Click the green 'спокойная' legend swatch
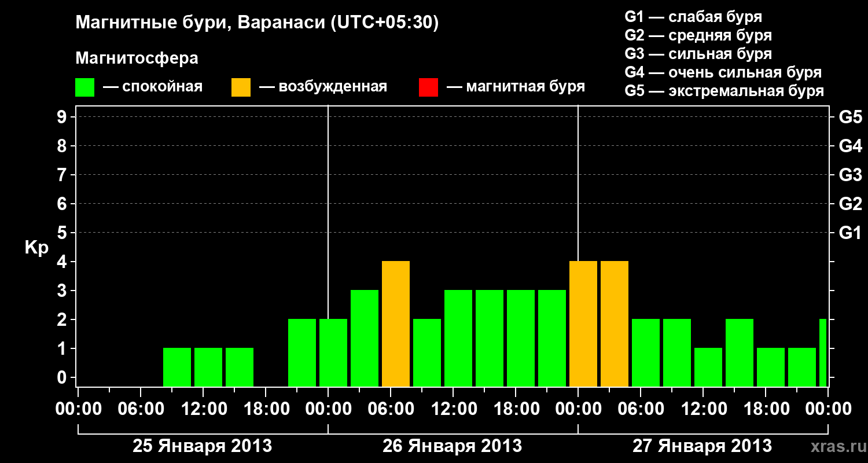868x463 pixels. (x=84, y=87)
